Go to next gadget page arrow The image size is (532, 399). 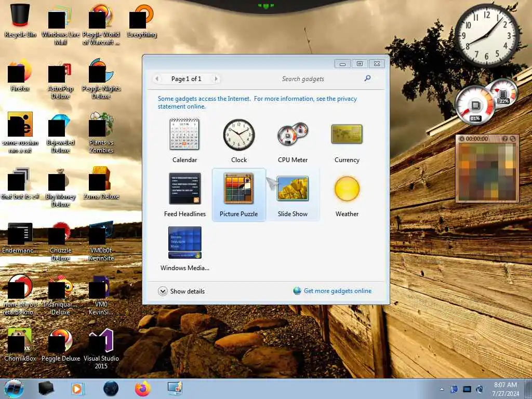click(216, 79)
